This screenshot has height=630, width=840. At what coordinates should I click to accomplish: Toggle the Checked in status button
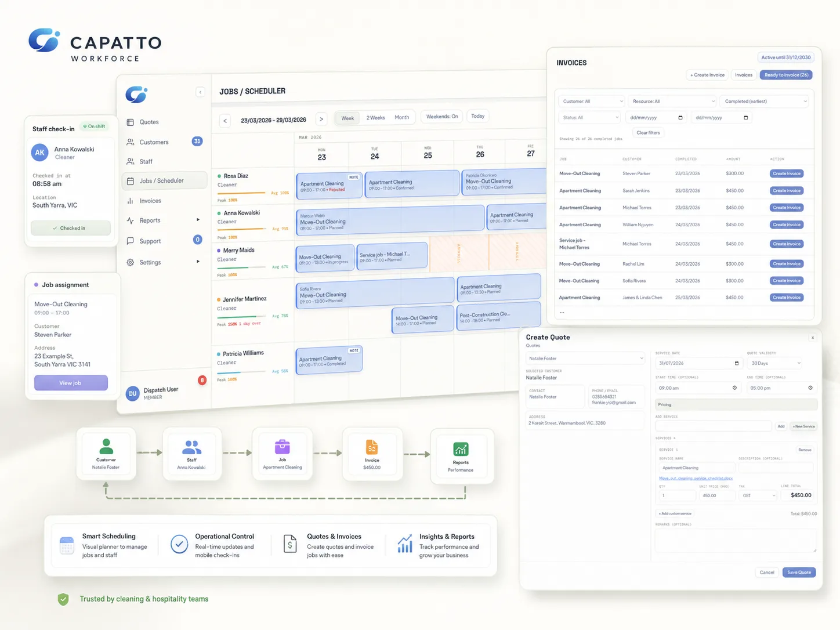tap(71, 228)
